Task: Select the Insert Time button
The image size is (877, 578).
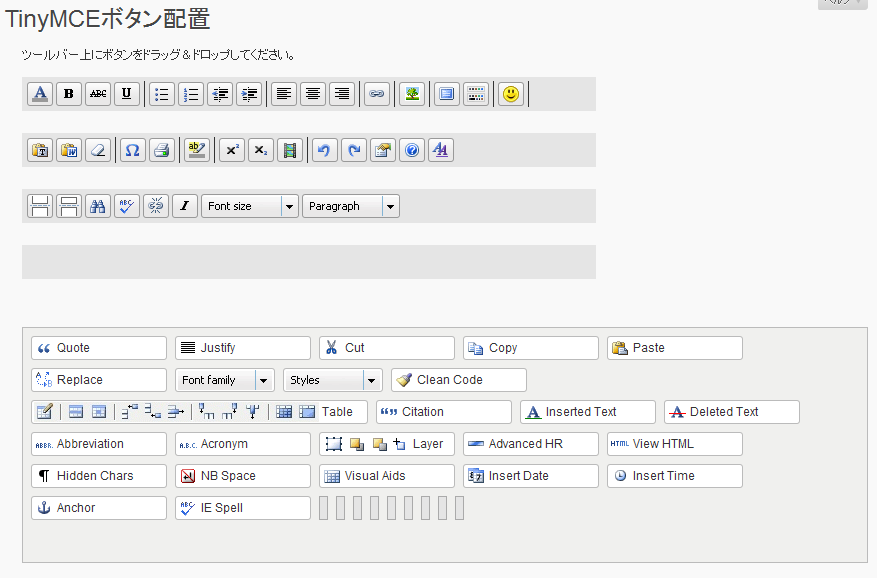Action: (x=675, y=476)
